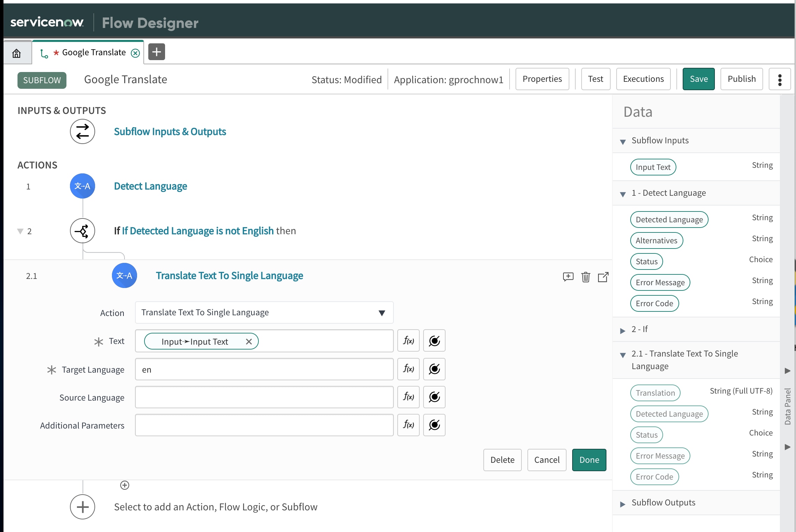Collapse the step 2 If branch
The image size is (796, 532).
pos(20,231)
